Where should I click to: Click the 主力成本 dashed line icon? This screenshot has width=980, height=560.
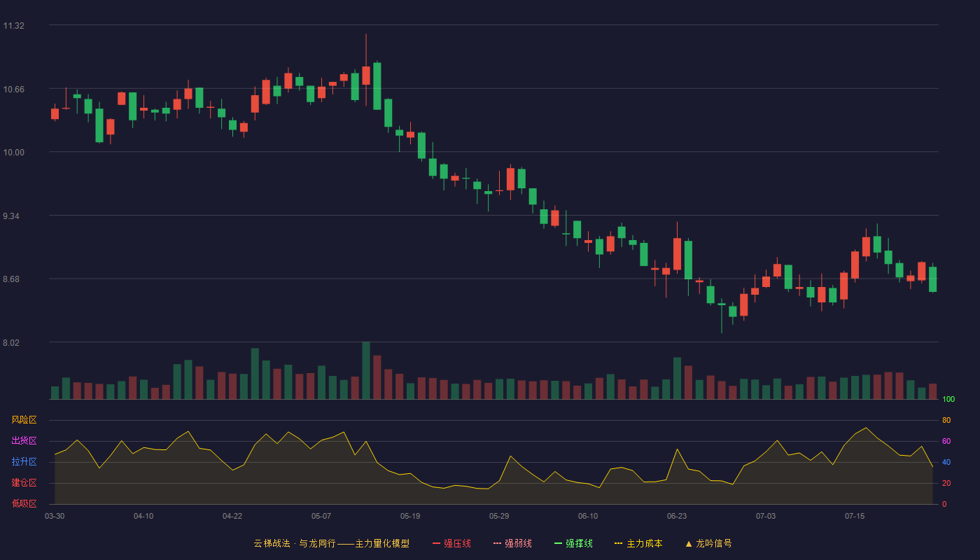coord(619,543)
